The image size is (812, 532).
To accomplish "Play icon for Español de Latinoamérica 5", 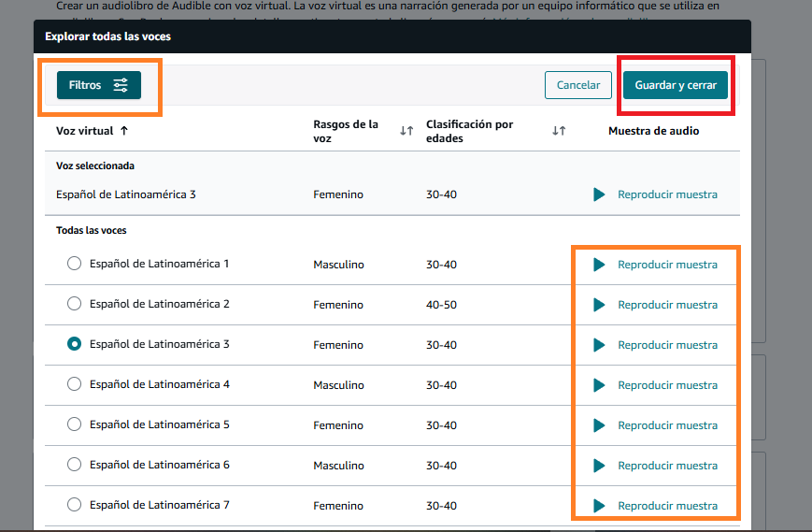I will click(x=599, y=425).
